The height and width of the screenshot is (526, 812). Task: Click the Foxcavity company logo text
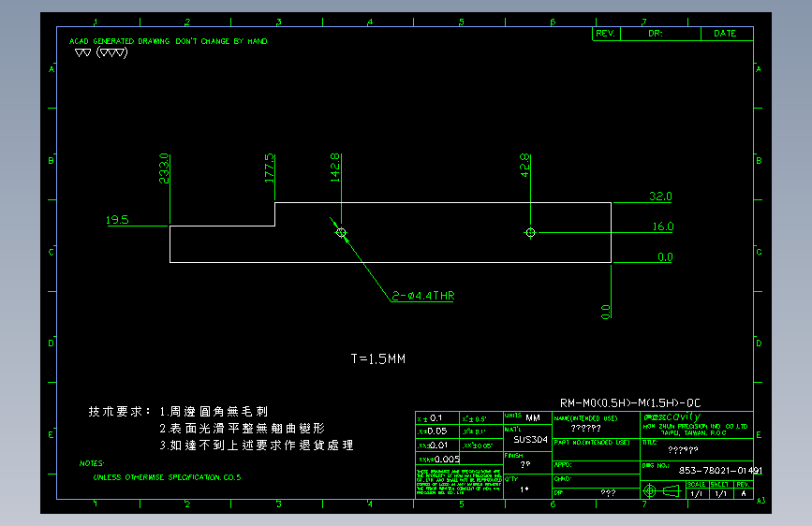[672, 416]
